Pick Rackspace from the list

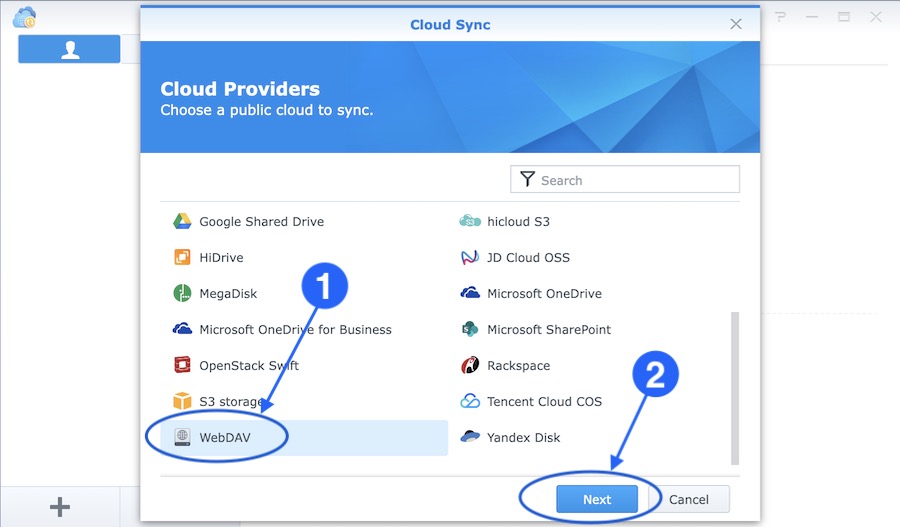(x=518, y=366)
